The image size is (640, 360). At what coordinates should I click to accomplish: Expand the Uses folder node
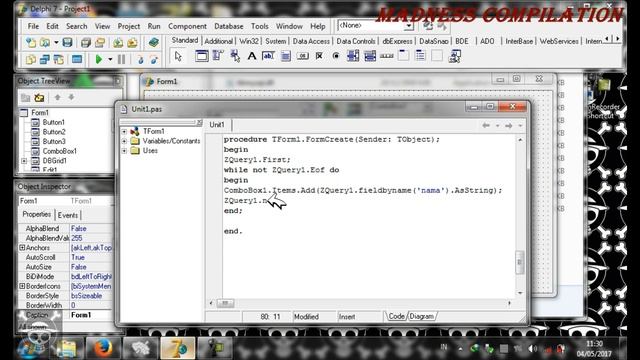click(124, 151)
